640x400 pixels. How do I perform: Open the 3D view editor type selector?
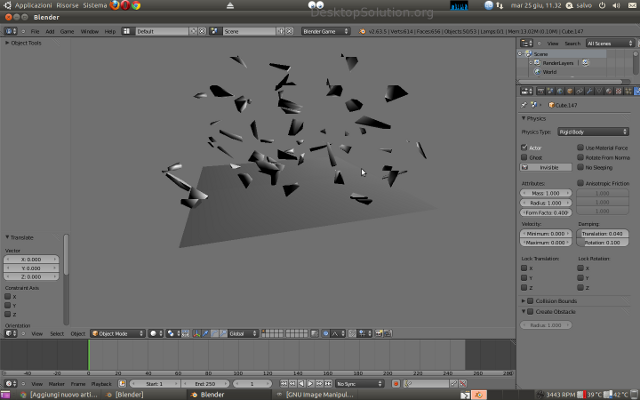click(x=9, y=333)
